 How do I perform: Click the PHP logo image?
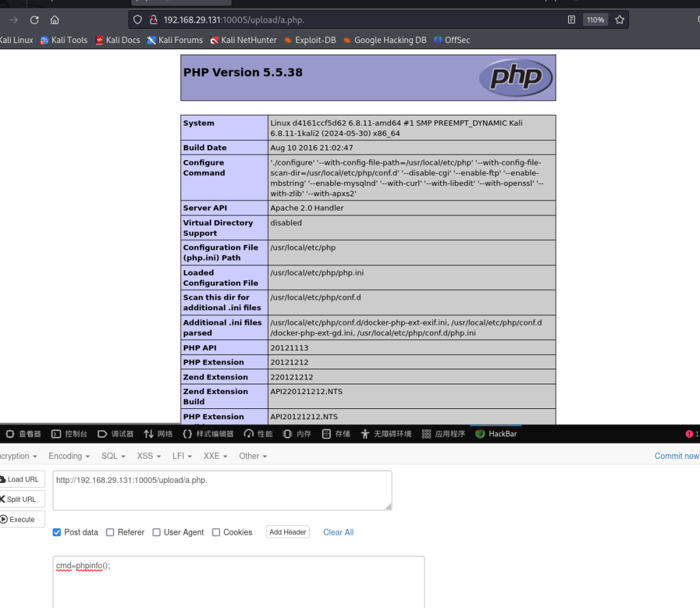(515, 78)
